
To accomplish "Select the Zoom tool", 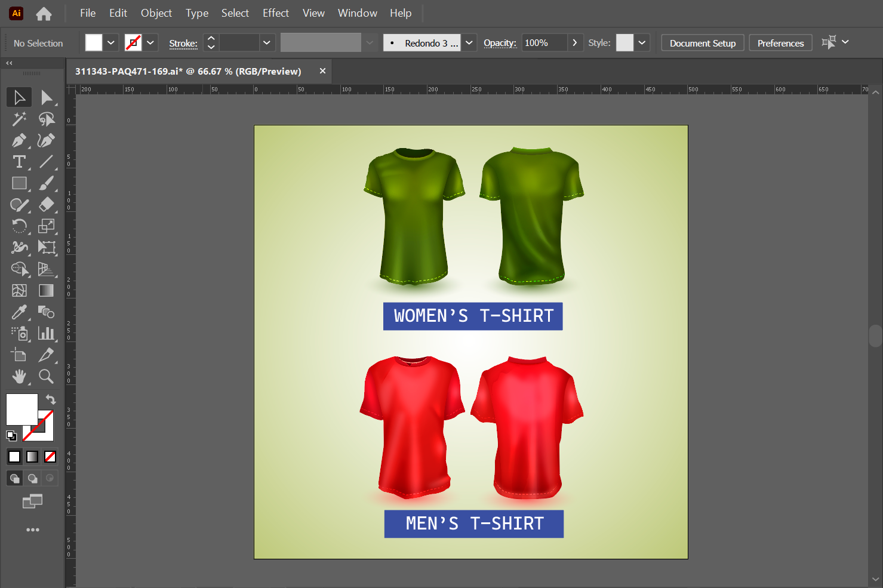I will click(47, 376).
